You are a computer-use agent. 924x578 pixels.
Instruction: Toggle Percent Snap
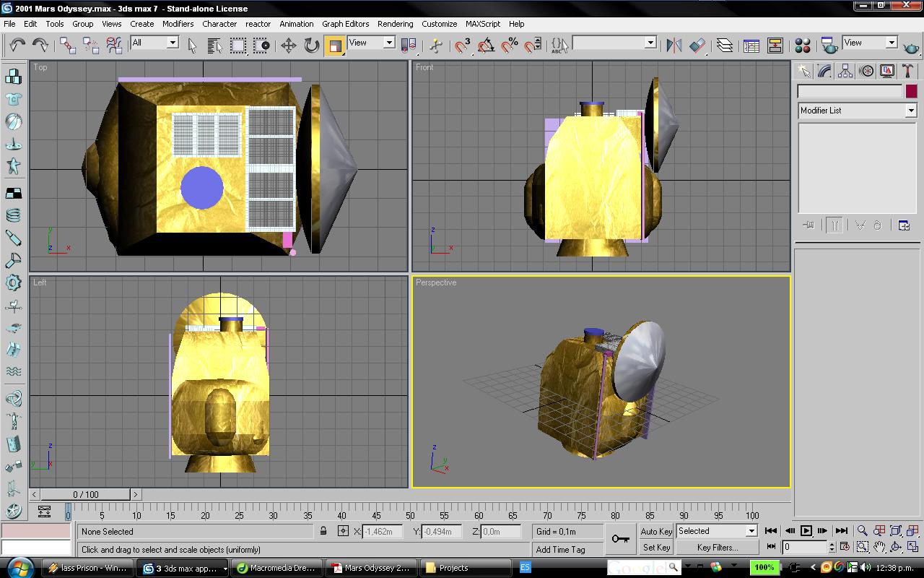510,46
